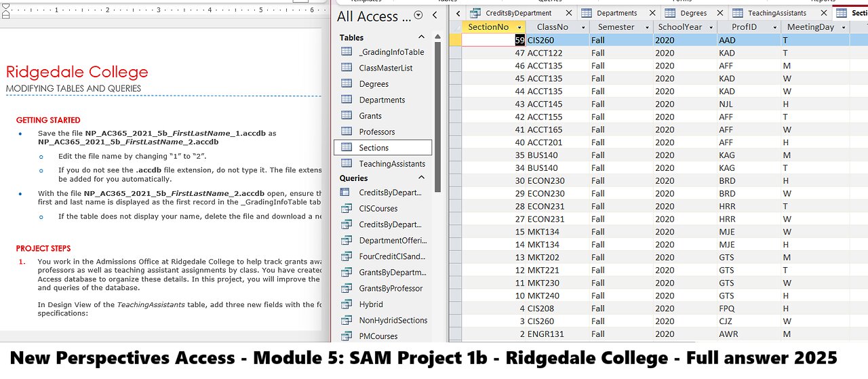The image size is (868, 379).
Task: Click the ProfID cell AWR
Action: coord(749,334)
